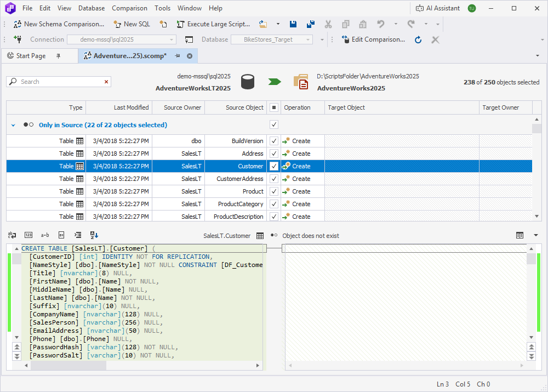Click the object grid scrollbar down arrow
The width and height of the screenshot is (548, 392).
click(537, 217)
